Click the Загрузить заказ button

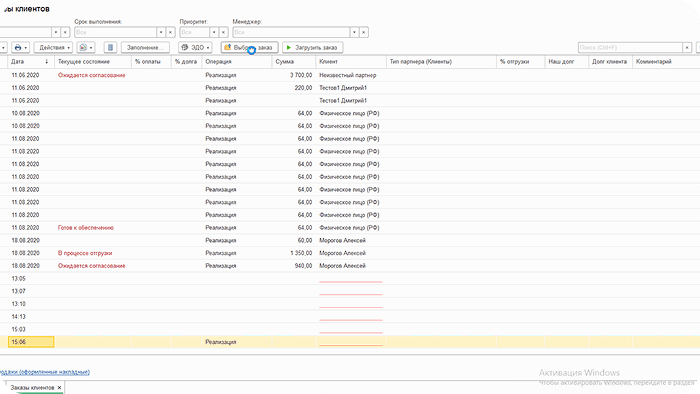(x=312, y=47)
